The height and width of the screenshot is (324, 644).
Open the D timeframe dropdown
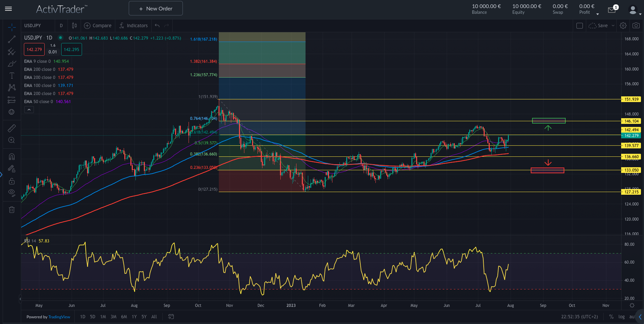61,26
